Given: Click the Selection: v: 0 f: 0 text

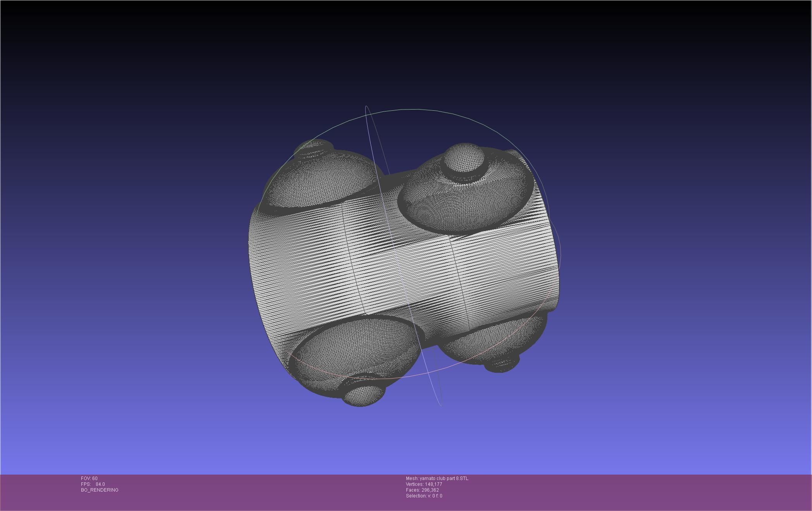Looking at the screenshot, I should point(424,496).
